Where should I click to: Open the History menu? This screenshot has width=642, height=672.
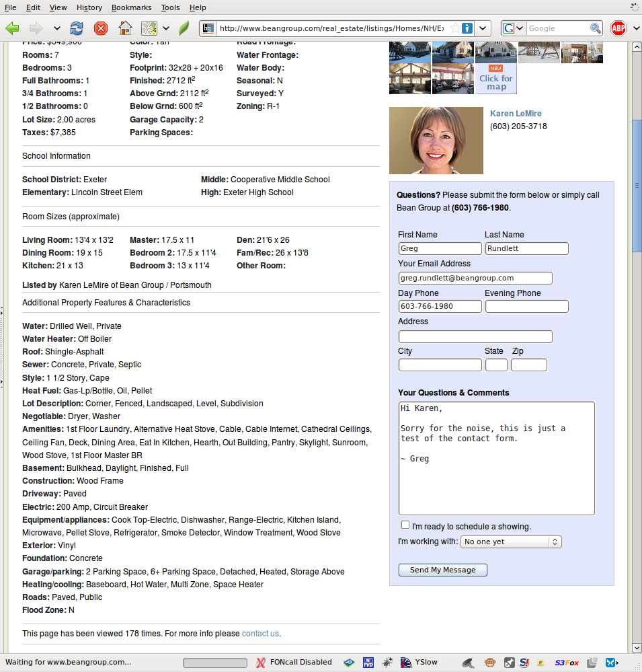(x=89, y=7)
